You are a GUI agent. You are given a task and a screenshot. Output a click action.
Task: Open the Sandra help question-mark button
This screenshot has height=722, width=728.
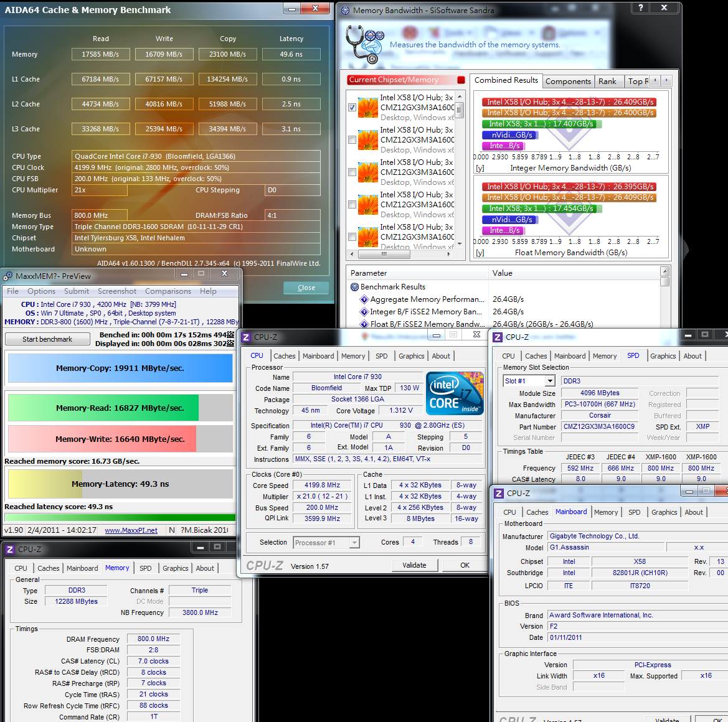coord(641,7)
